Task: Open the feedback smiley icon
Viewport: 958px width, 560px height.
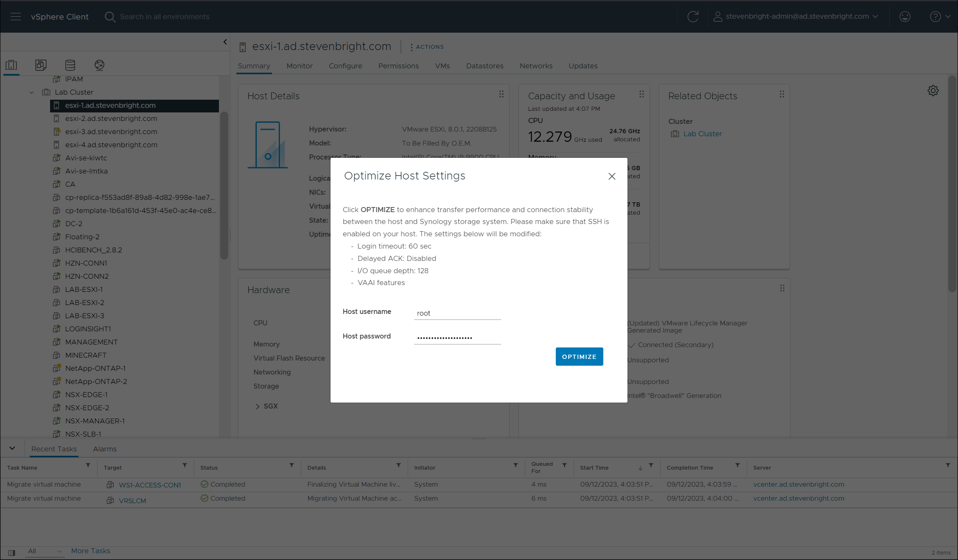Action: pyautogui.click(x=905, y=17)
